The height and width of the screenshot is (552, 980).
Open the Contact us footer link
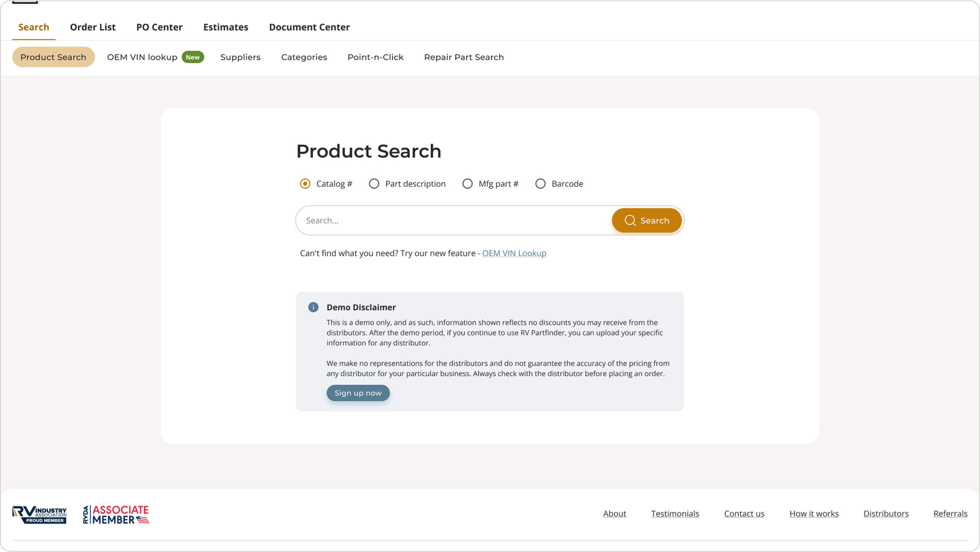[x=744, y=513]
